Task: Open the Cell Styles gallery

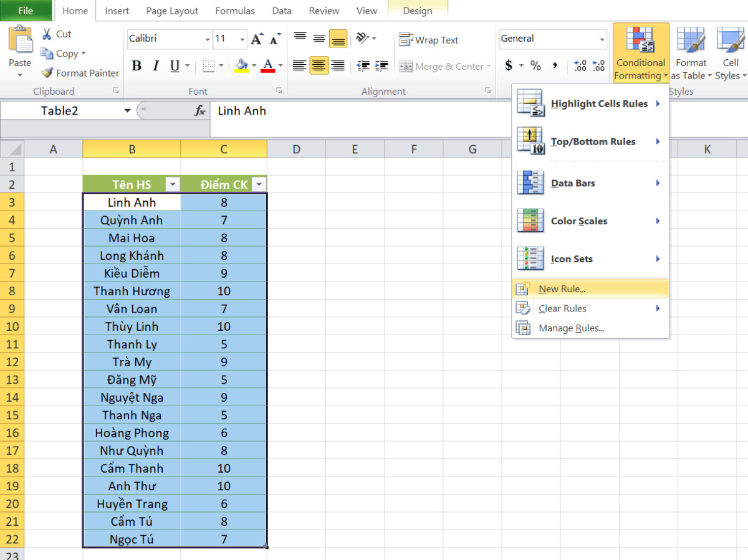Action: coord(729,53)
